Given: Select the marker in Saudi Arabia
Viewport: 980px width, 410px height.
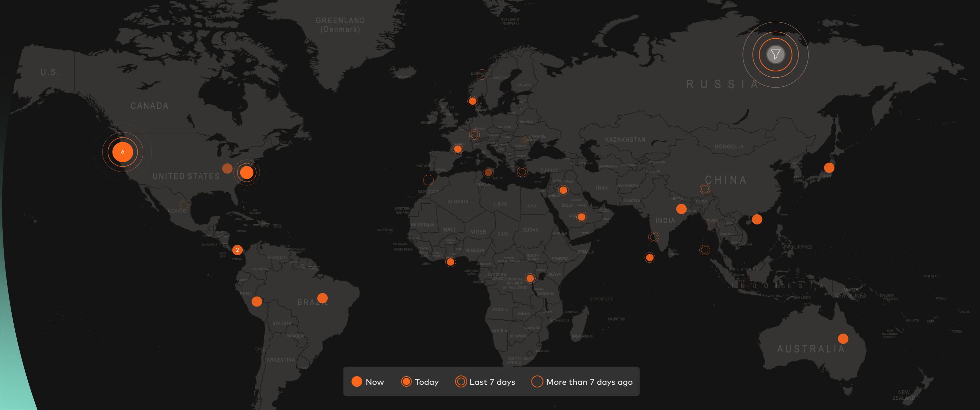Looking at the screenshot, I should [x=581, y=217].
